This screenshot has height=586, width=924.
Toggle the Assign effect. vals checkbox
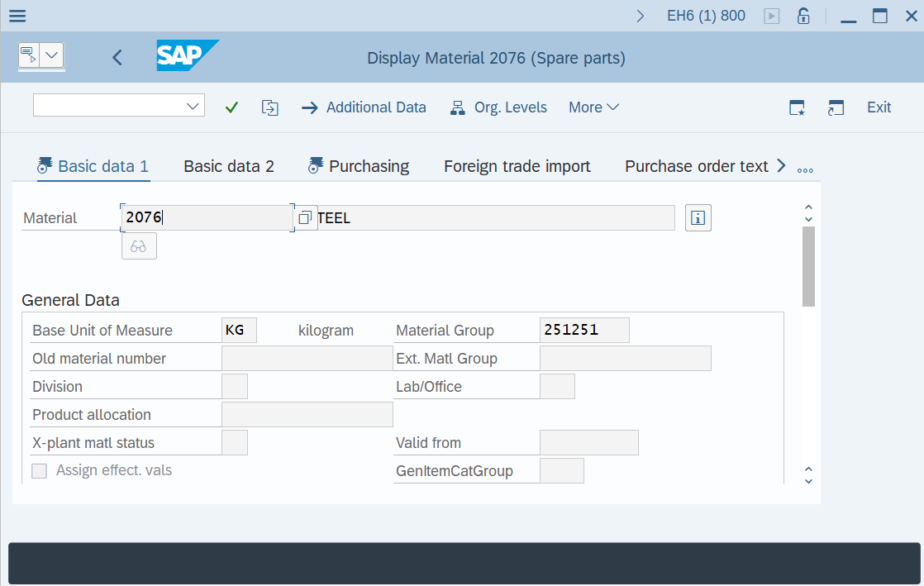(39, 471)
